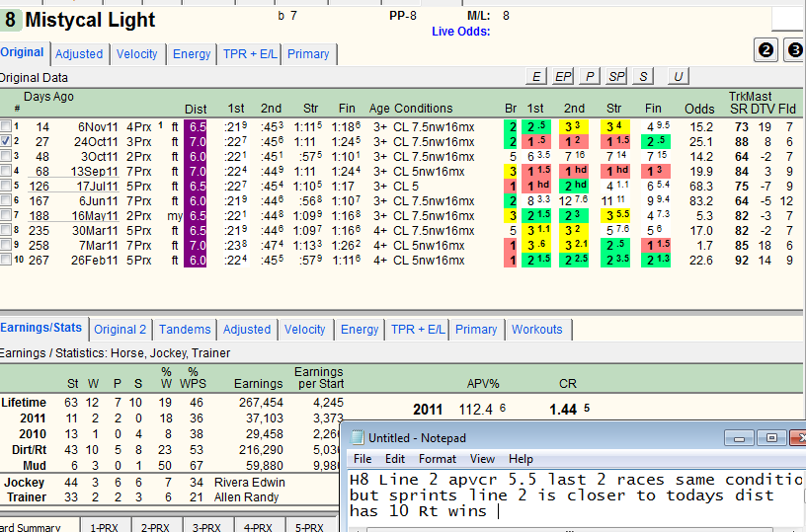This screenshot has width=806, height=532.
Task: Tick the checkbox for race line 1
Action: (5, 125)
